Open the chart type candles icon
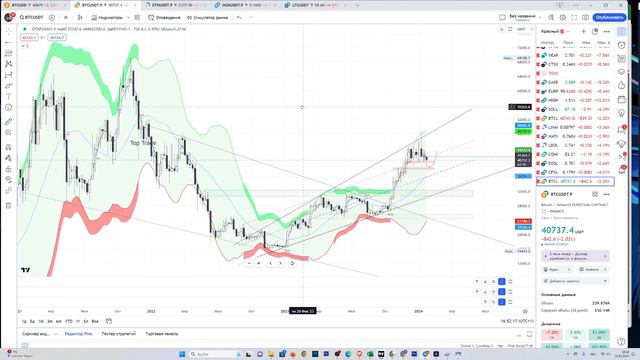 pos(80,18)
